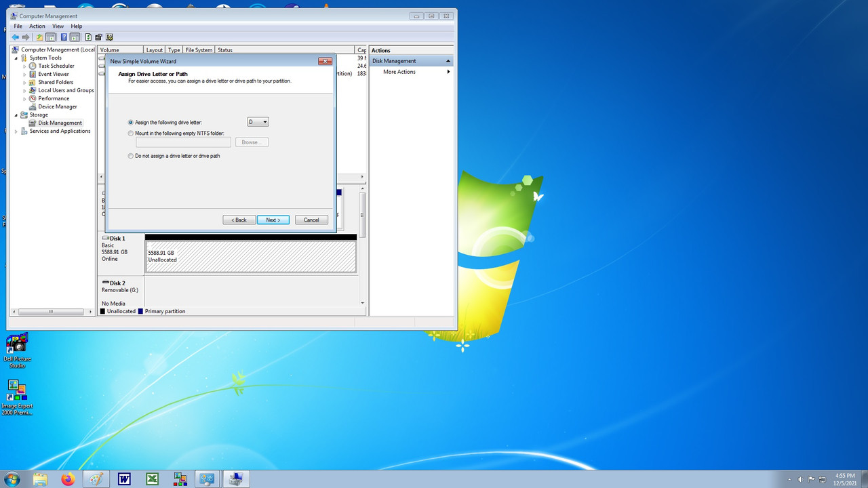Collapse Disk Management section in Actions pane
The height and width of the screenshot is (488, 868).
[x=448, y=61]
